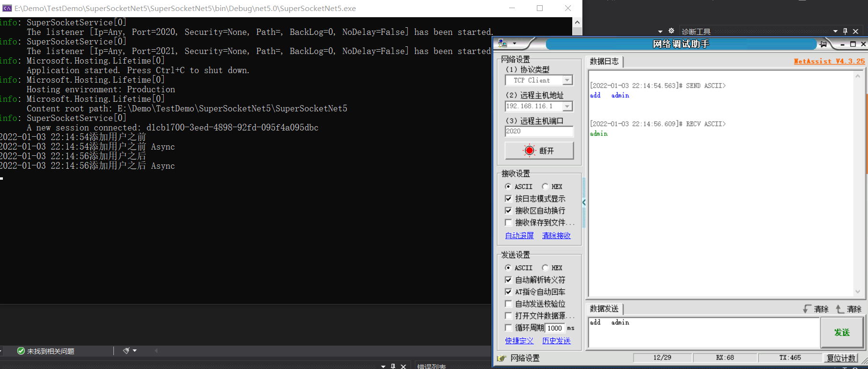Open the 协议类型 TCP Client dropdown
This screenshot has width=868, height=369.
tap(567, 80)
